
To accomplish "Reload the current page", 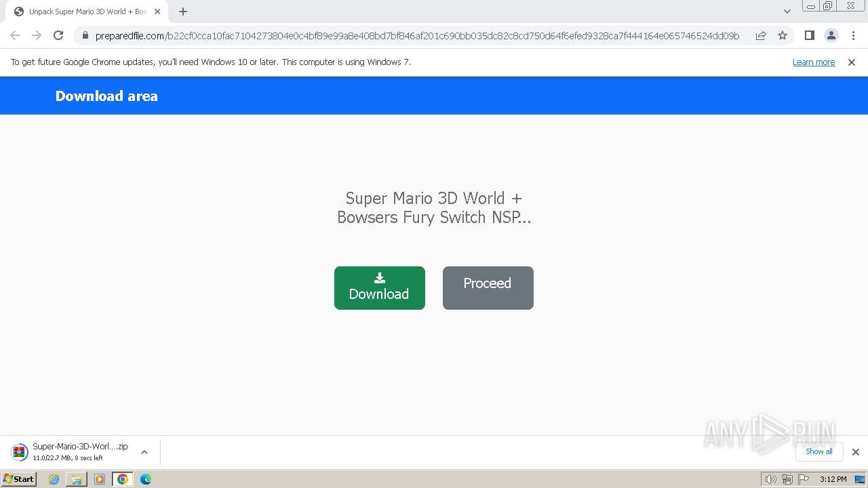I will tap(58, 35).
